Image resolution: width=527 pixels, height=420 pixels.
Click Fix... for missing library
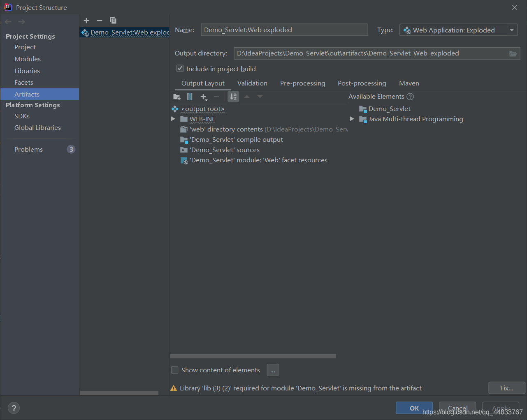pos(507,388)
